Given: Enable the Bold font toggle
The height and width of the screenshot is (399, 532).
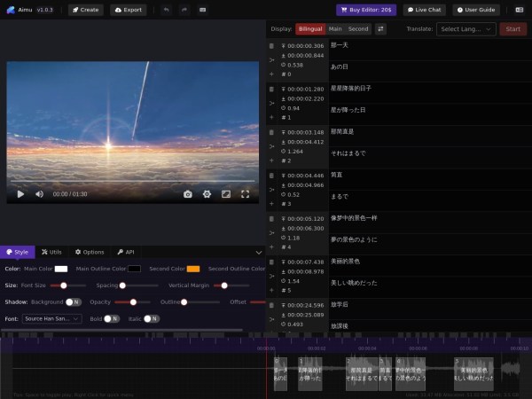Looking at the screenshot, I should pyautogui.click(x=111, y=318).
